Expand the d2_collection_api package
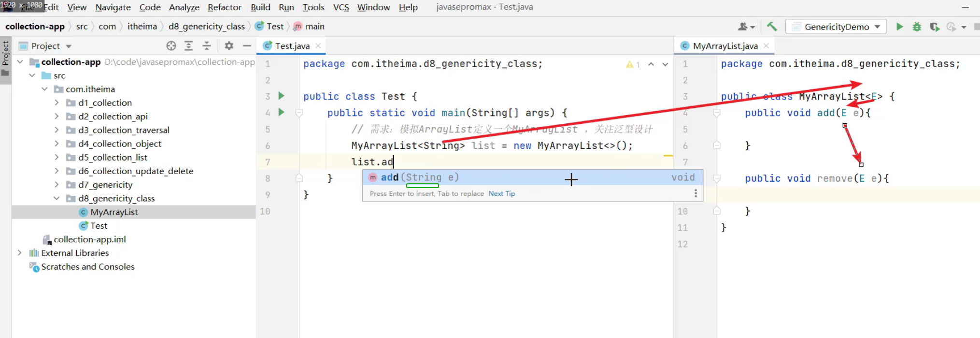980x338 pixels. click(x=57, y=117)
